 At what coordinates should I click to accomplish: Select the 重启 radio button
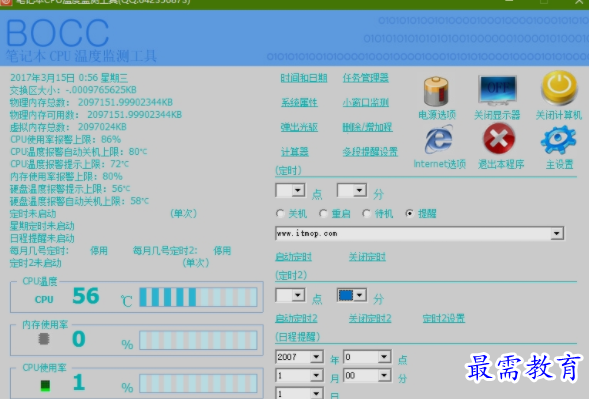point(323,214)
